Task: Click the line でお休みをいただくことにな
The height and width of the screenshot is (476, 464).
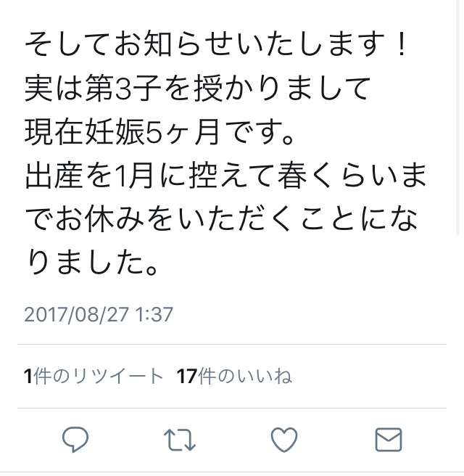Action: click(222, 219)
